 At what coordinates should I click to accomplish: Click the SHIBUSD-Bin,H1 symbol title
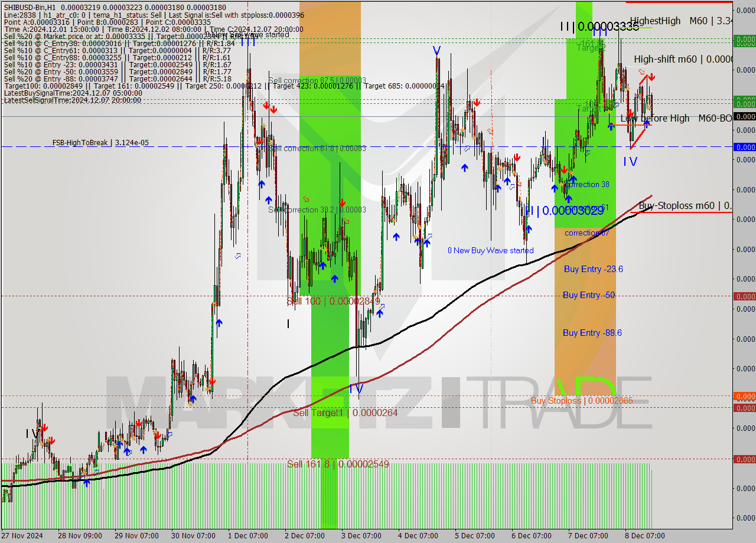click(x=28, y=7)
